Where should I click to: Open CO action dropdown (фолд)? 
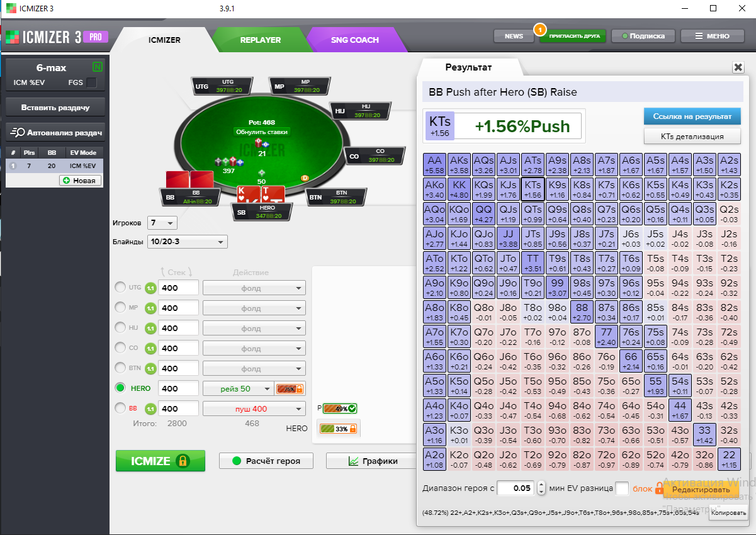(x=254, y=349)
